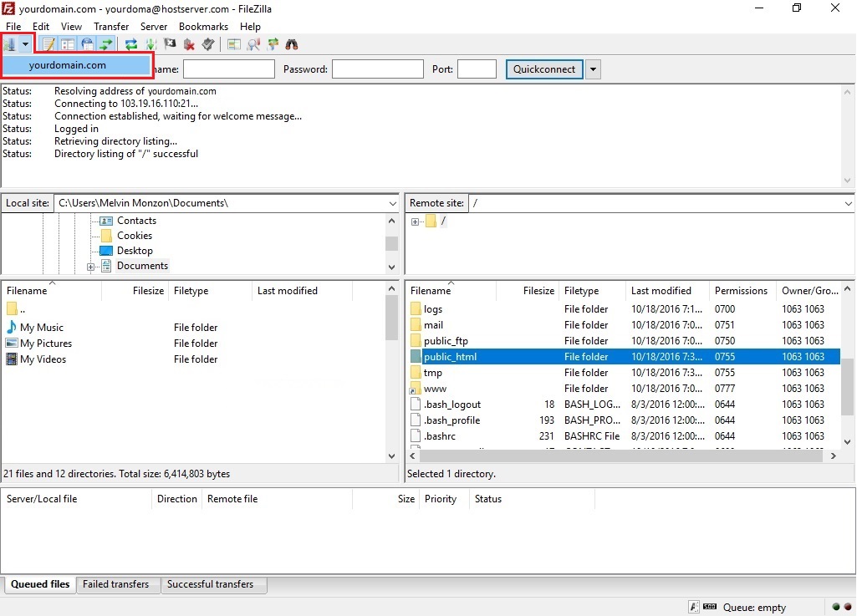Viewport: 857px width, 616px height.
Task: Click the red activity LED indicator
Action: tap(848, 607)
